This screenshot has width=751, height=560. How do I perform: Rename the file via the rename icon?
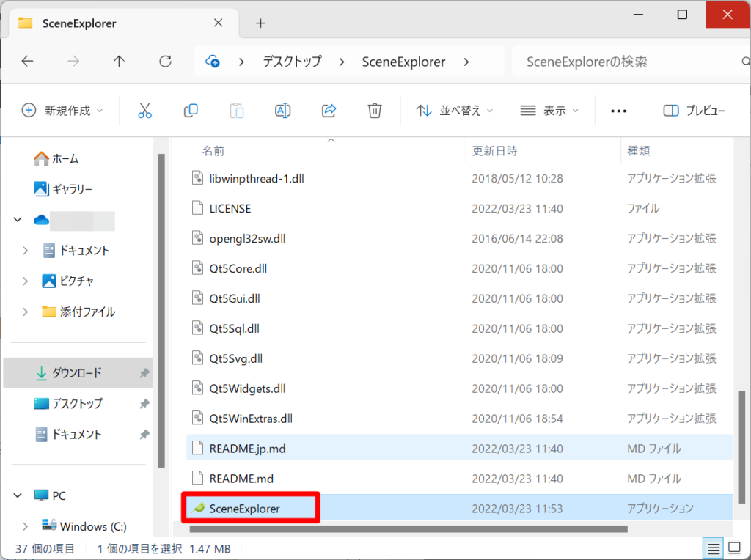pos(282,110)
